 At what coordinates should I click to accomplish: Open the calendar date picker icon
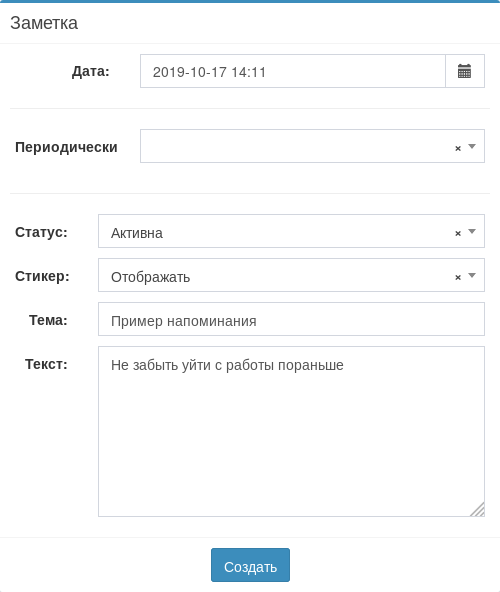[x=465, y=71]
